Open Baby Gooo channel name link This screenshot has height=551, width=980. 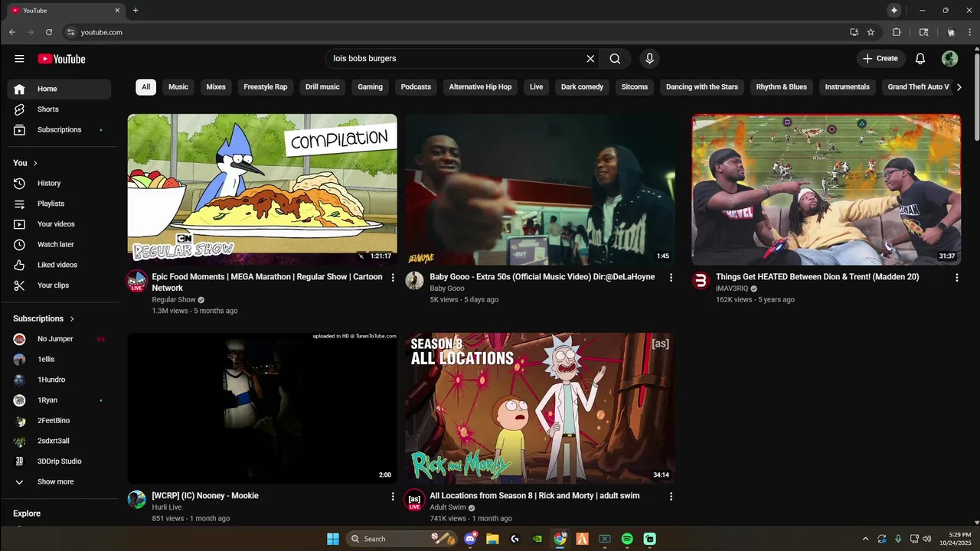tap(447, 289)
